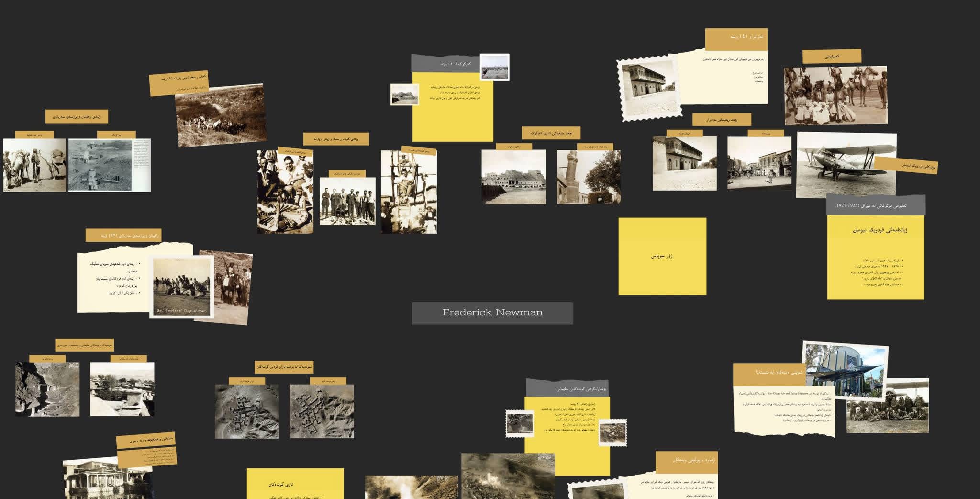Select the left aerial village photo
Image resolution: width=980 pixels, height=499 pixels.
coord(247,411)
